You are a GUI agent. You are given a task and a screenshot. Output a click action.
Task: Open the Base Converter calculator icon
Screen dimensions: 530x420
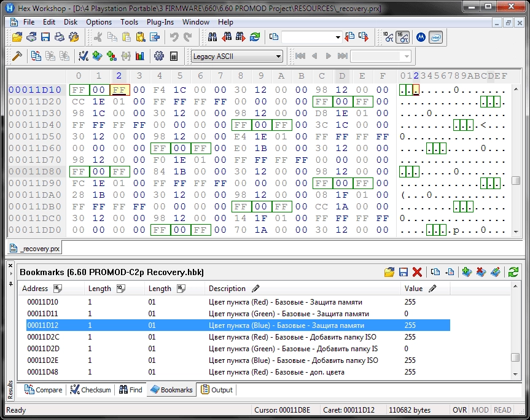pos(173,56)
